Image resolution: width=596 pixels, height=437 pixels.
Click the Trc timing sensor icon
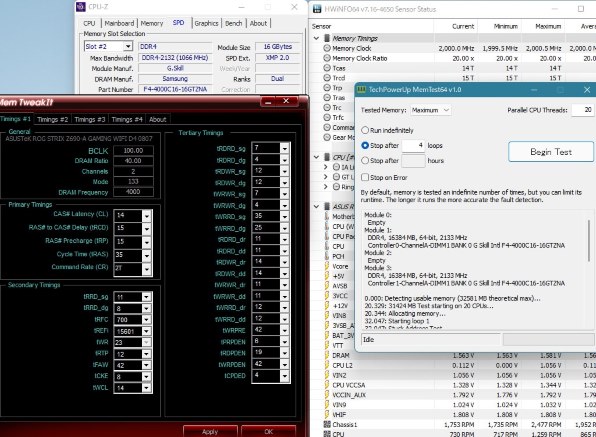click(327, 108)
